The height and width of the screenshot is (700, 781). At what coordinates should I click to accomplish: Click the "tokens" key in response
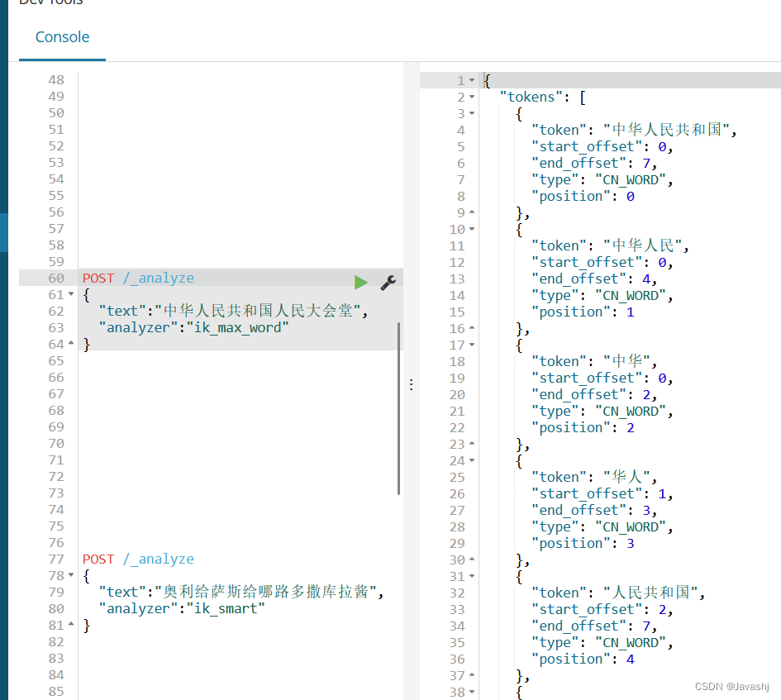531,97
